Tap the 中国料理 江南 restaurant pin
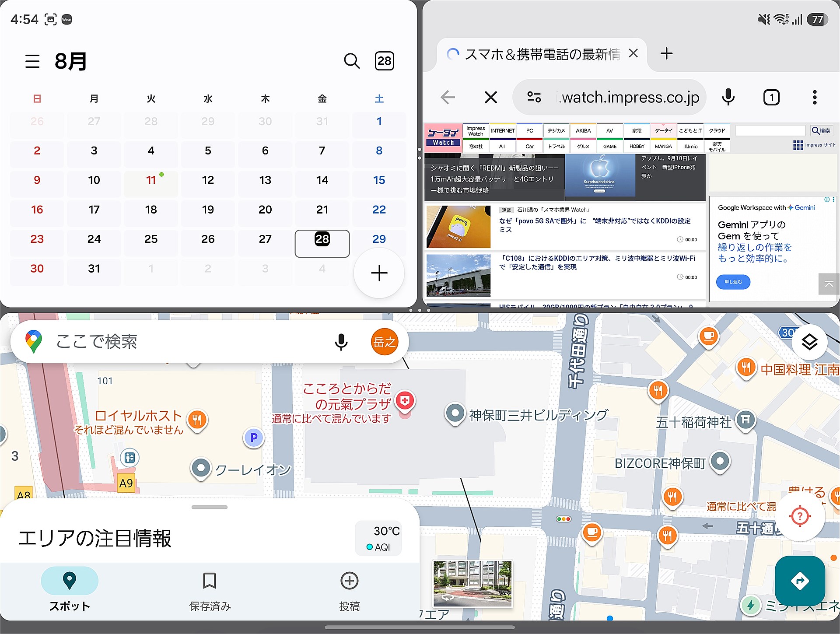The height and width of the screenshot is (634, 840). point(746,368)
